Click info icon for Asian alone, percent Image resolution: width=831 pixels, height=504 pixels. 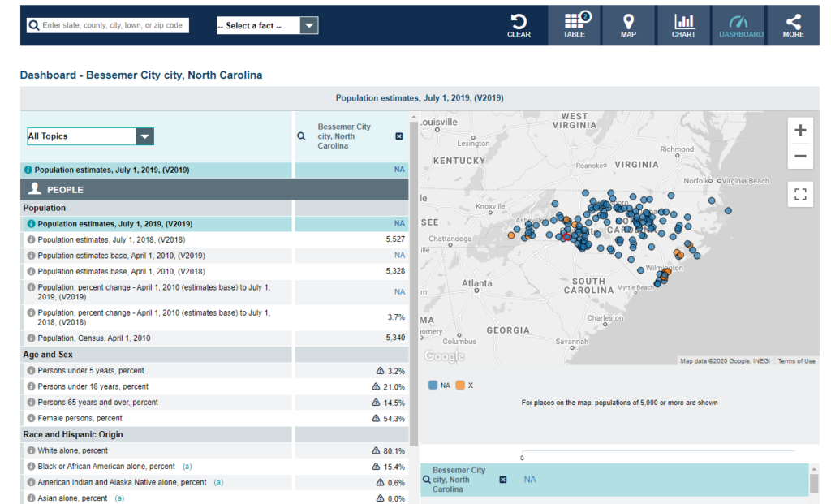pos(32,498)
